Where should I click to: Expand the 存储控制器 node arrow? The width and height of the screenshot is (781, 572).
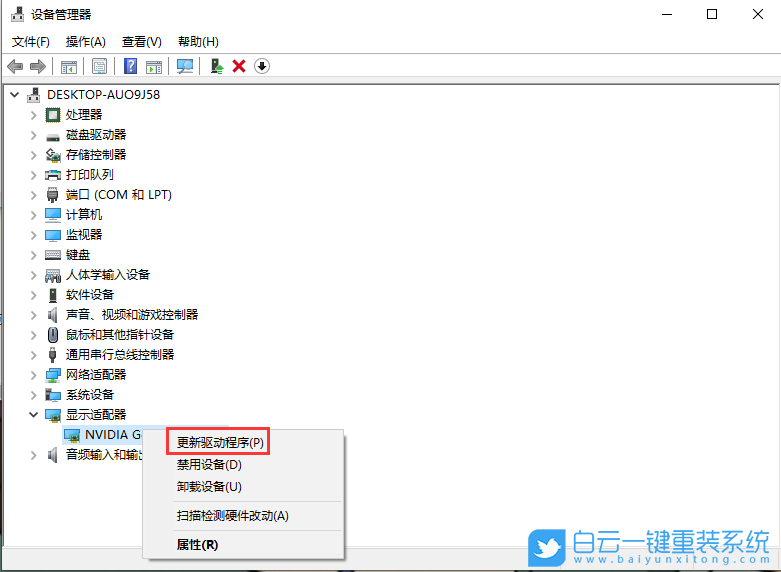pyautogui.click(x=33, y=155)
